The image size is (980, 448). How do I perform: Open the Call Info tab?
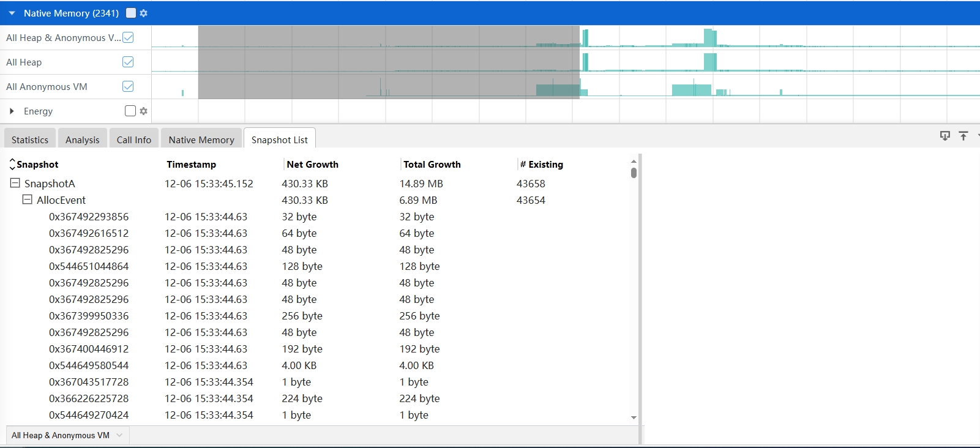pyautogui.click(x=133, y=140)
